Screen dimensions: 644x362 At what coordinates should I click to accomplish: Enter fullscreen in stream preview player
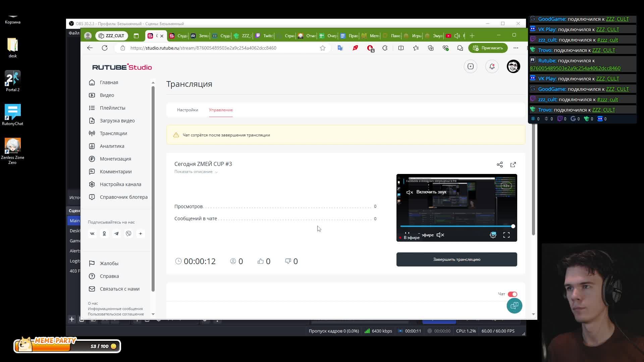point(506,235)
